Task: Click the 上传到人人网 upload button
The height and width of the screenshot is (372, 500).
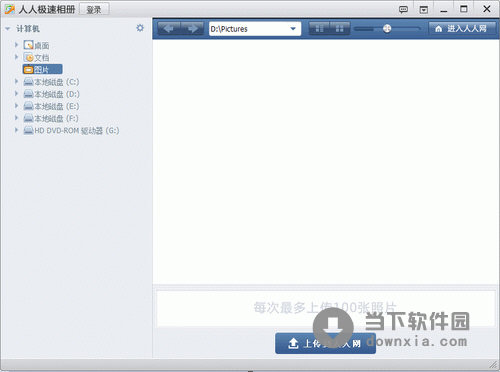Action: 325,343
